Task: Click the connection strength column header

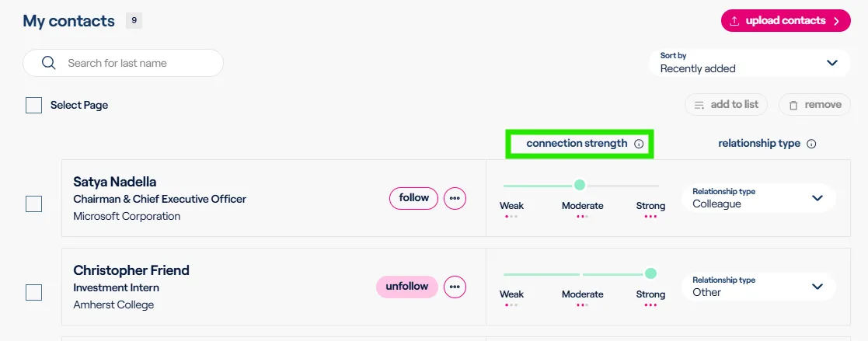Action: tap(577, 144)
